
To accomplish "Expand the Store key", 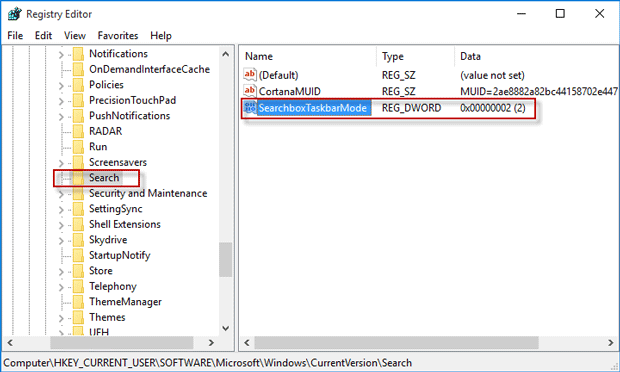I will 61,272.
